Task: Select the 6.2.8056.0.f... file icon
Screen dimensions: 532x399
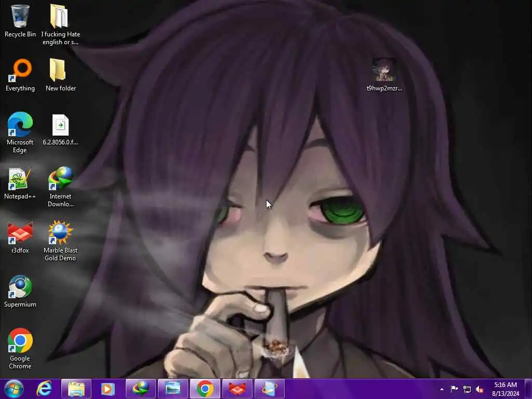Action: click(60, 129)
